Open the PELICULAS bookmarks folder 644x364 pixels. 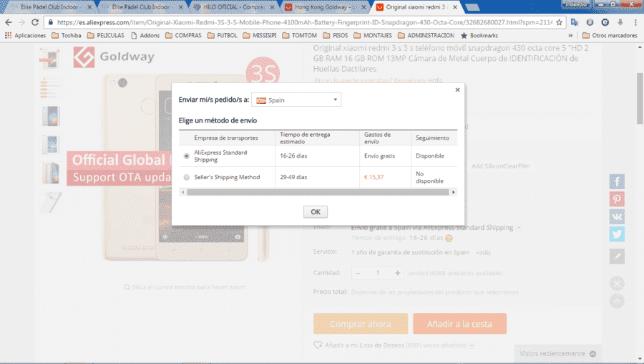[x=106, y=35]
